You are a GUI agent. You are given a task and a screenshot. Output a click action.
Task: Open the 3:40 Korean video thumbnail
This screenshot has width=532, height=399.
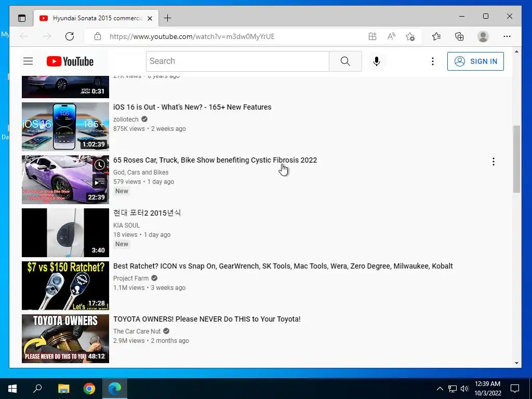click(x=65, y=233)
